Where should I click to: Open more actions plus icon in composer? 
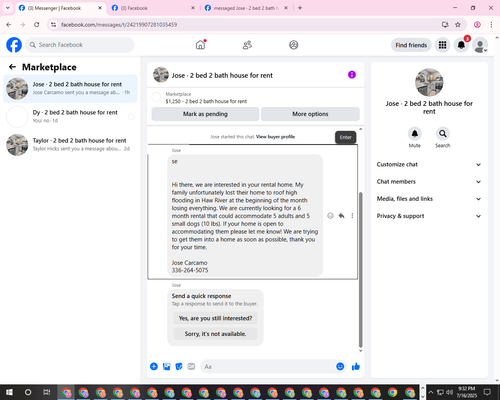[154, 367]
